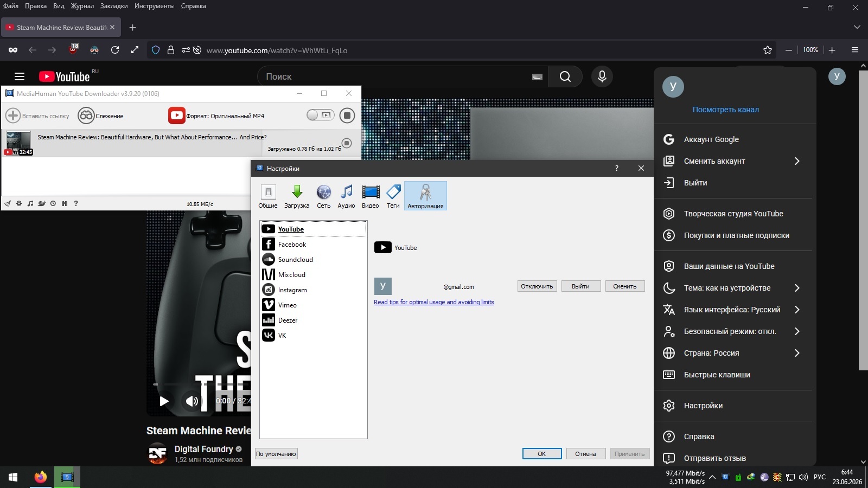The image size is (868, 488).
Task: Bookmark this page with the star icon
Action: (768, 50)
